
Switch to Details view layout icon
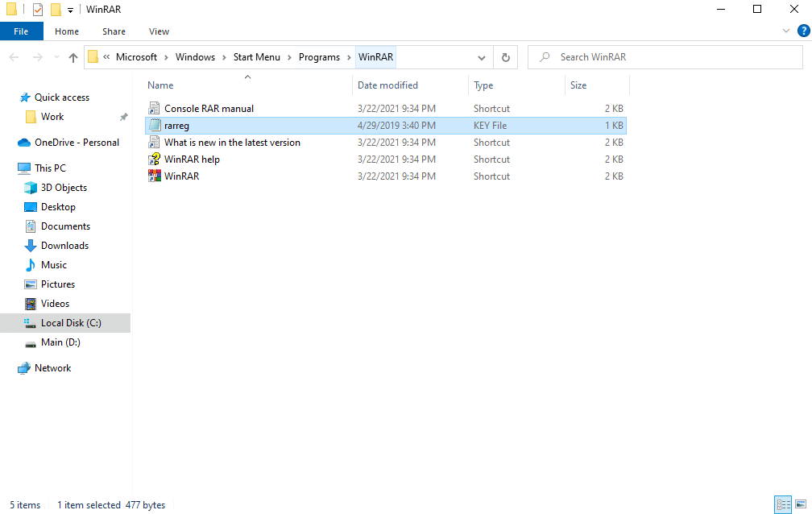(783, 504)
